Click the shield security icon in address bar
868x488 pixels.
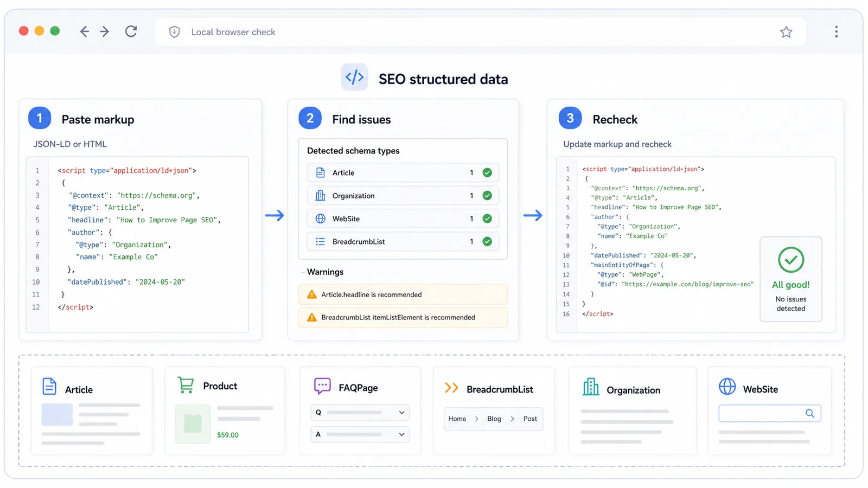(174, 32)
